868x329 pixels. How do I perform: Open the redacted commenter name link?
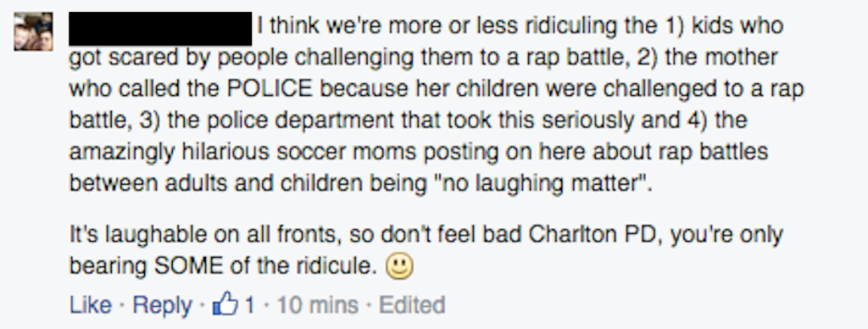[x=160, y=28]
